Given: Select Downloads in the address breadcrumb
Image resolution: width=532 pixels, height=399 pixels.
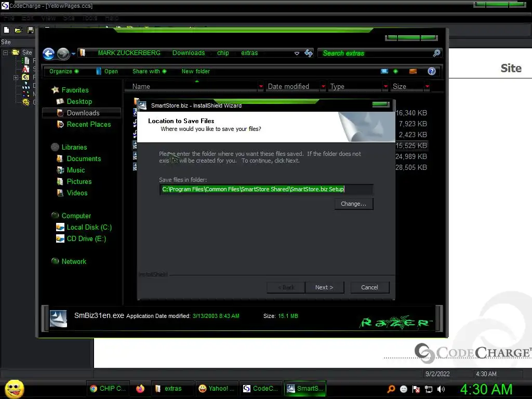Looking at the screenshot, I should pyautogui.click(x=189, y=53).
